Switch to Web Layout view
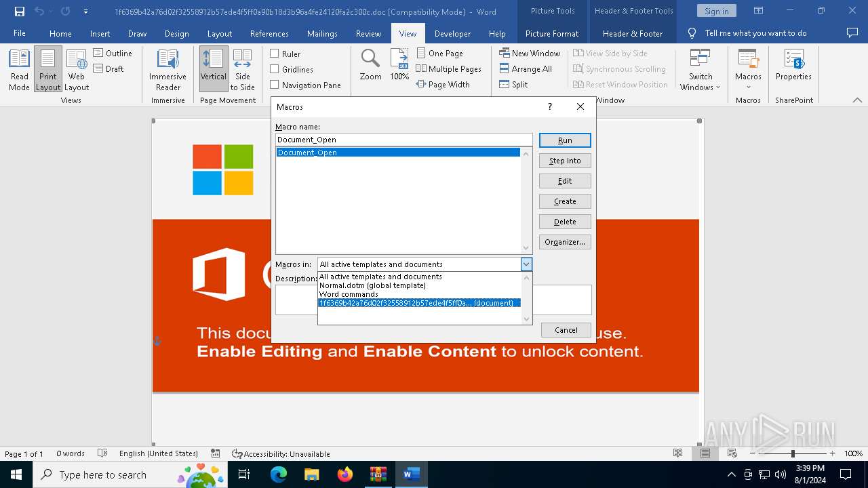Screen dimensions: 868x488 [77, 70]
